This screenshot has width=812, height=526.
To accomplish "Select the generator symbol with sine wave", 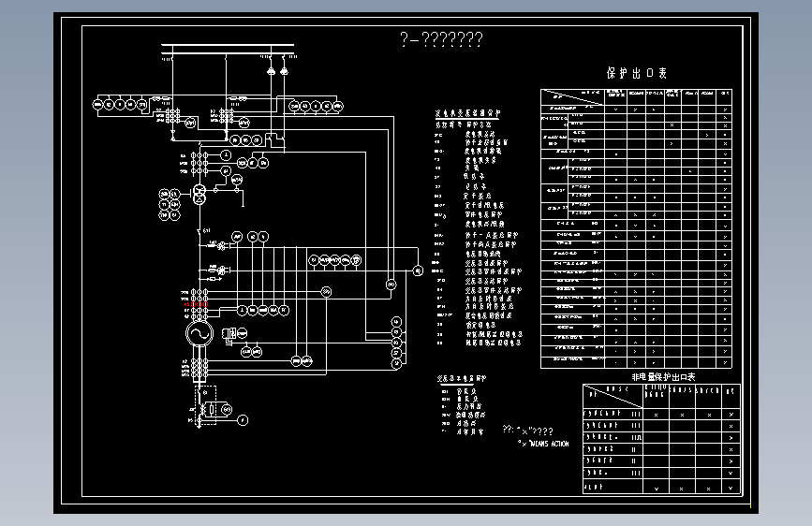I will coord(199,333).
